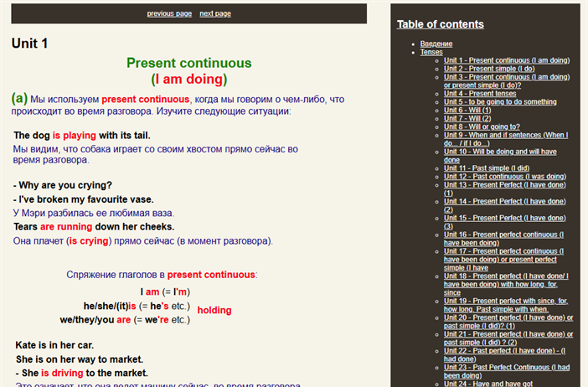Click the green Present continuous title

[x=189, y=63]
